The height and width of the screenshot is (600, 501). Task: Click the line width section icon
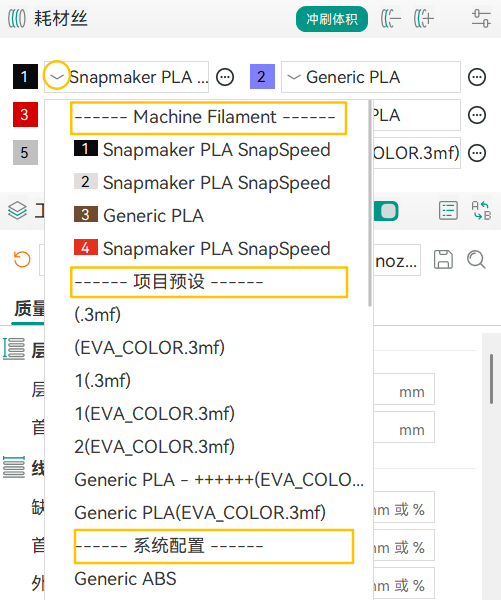coord(14,467)
